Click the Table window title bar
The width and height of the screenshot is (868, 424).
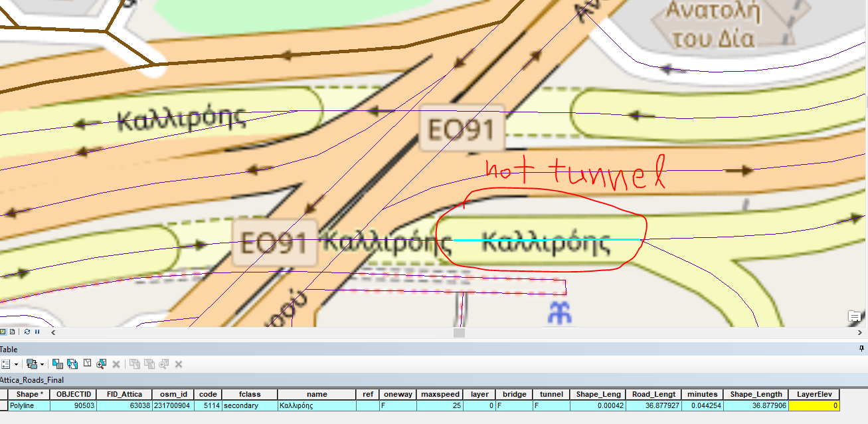coord(434,349)
